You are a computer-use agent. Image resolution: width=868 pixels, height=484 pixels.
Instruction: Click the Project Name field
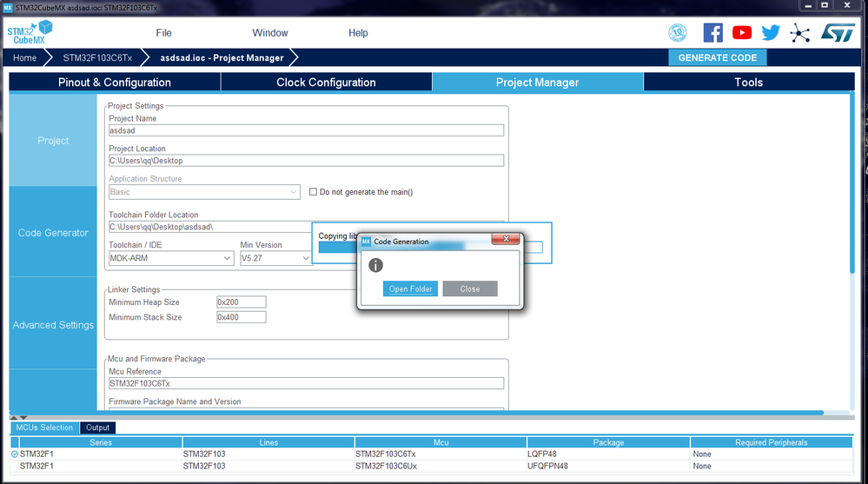pyautogui.click(x=306, y=130)
